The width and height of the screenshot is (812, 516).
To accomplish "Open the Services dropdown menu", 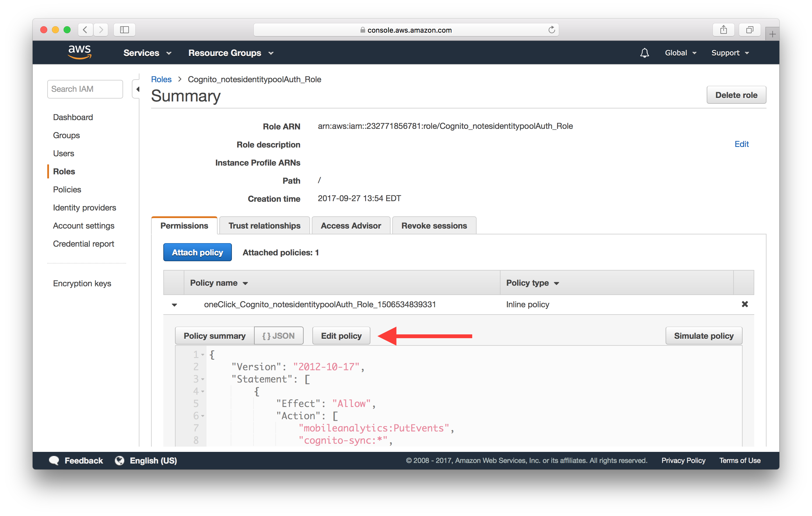I will tap(147, 53).
